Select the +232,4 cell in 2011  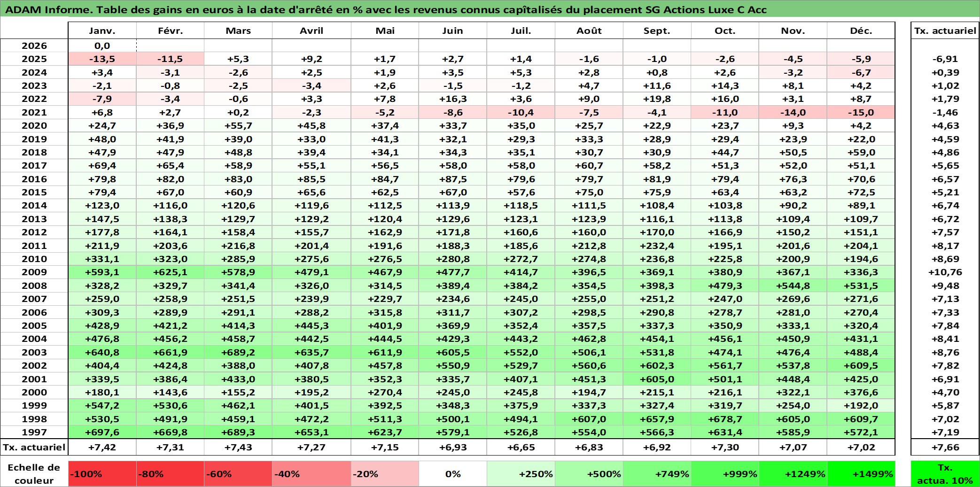click(x=657, y=246)
